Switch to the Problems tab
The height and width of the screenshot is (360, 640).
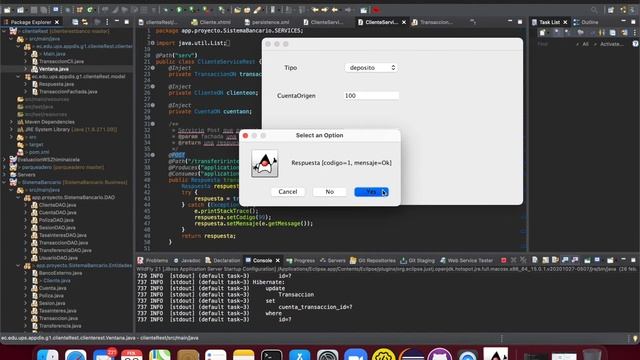[x=153, y=260]
